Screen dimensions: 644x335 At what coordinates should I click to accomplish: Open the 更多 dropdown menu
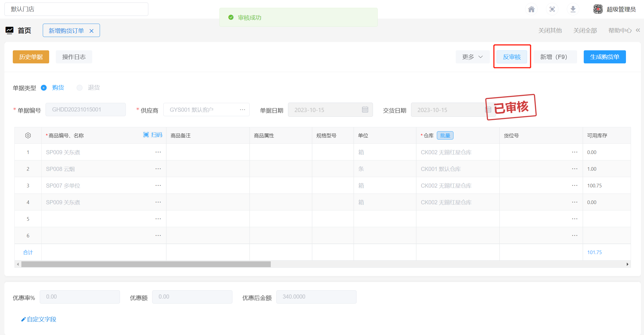[472, 57]
